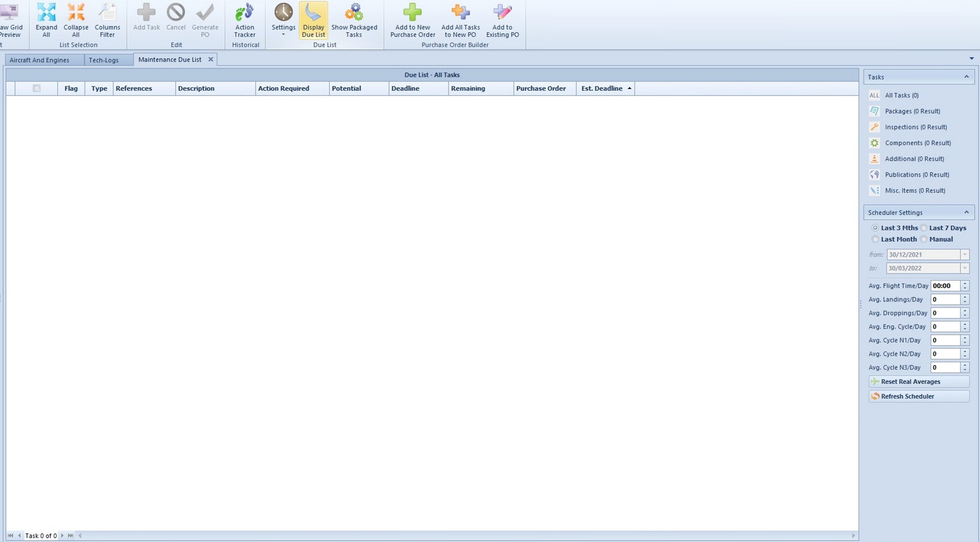Click Show Packaged Tasks icon

click(x=354, y=20)
